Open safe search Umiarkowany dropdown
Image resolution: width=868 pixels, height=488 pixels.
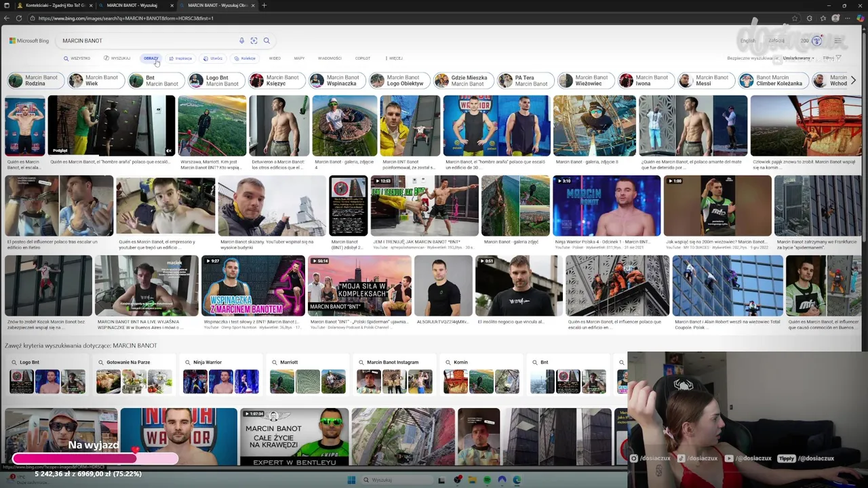[x=798, y=58]
